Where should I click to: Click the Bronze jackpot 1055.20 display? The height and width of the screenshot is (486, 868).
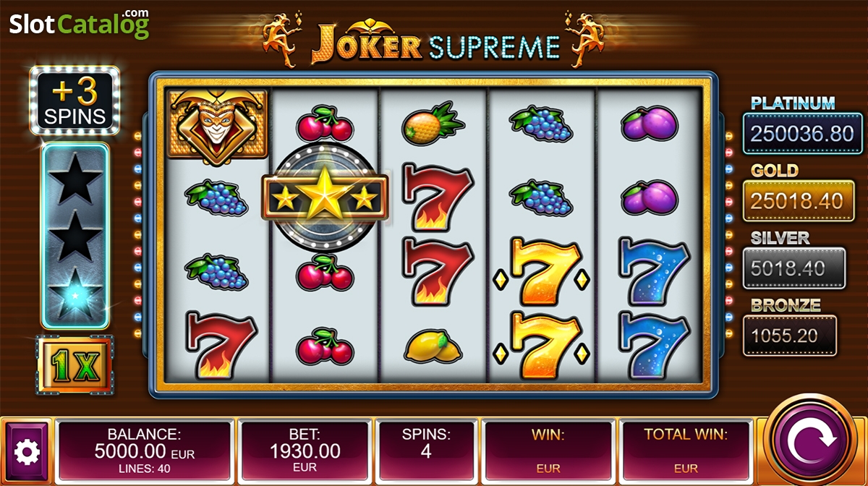pos(790,336)
